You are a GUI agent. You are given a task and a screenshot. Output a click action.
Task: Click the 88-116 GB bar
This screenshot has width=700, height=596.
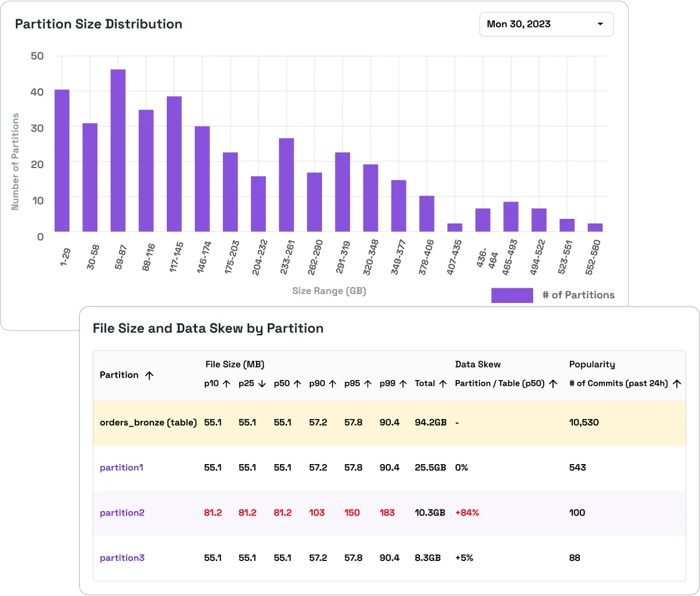pyautogui.click(x=146, y=170)
